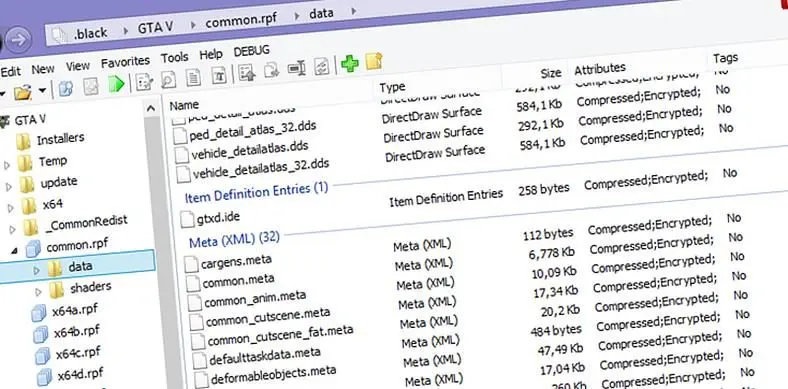Click the folder icon of shaders
This screenshot has width=788, height=389.
(56, 289)
